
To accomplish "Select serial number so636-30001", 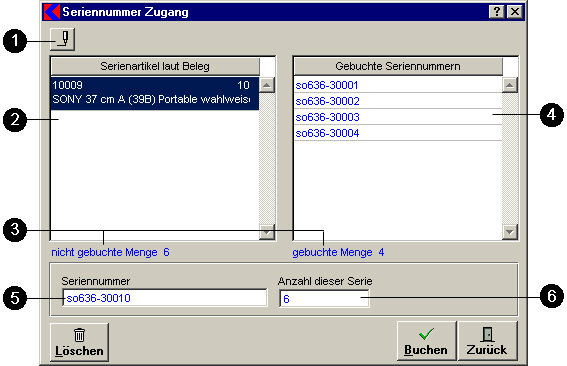I will pyautogui.click(x=398, y=85).
